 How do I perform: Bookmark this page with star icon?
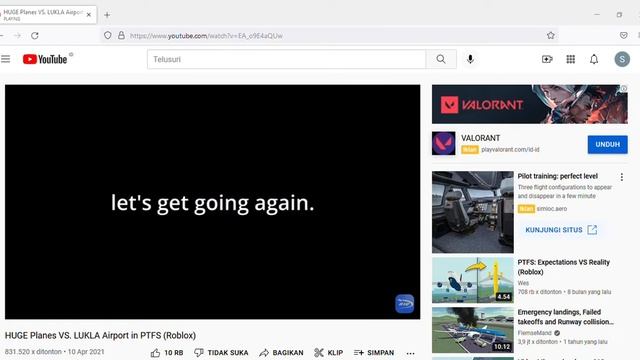click(551, 36)
